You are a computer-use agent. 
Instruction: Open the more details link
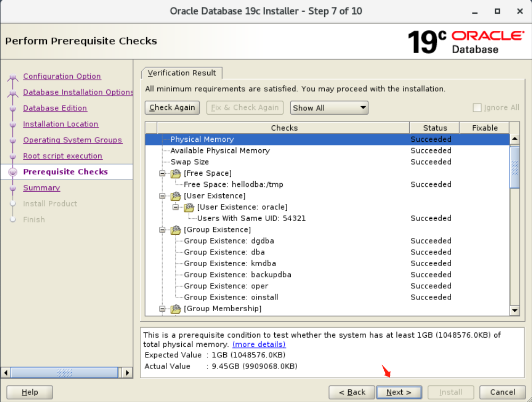point(259,344)
